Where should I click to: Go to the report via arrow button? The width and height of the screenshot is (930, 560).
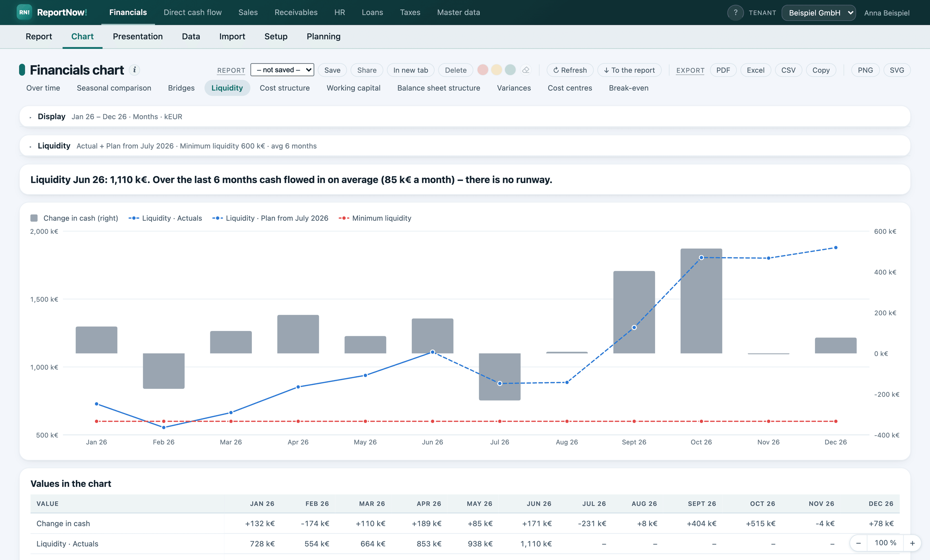click(x=629, y=70)
